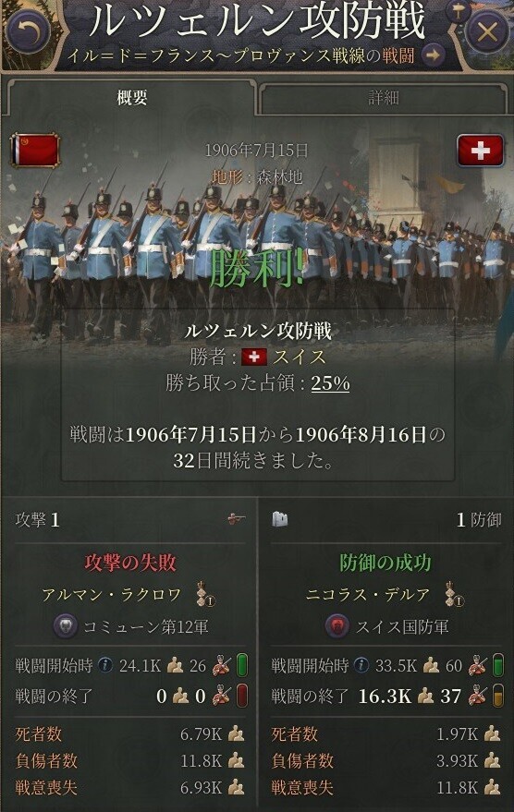
Task: Click defender's 戦闘開始時 info icon
Action: pos(361,664)
